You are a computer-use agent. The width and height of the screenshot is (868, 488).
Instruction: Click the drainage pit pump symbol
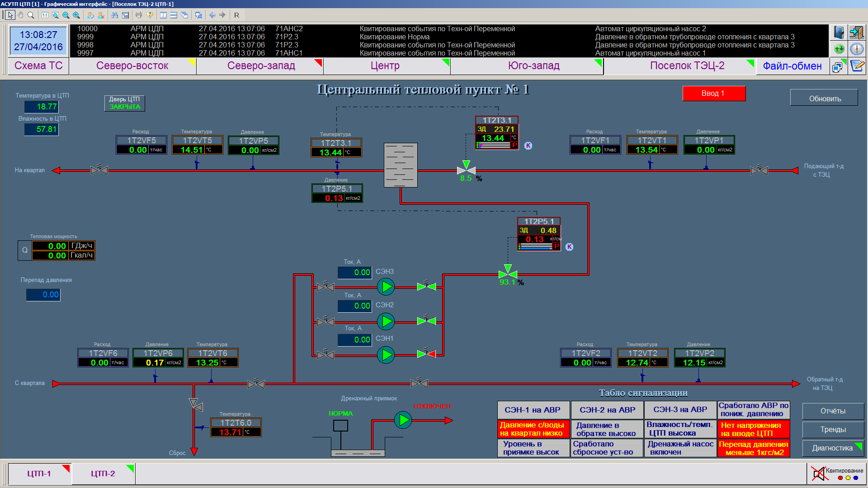coord(403,420)
